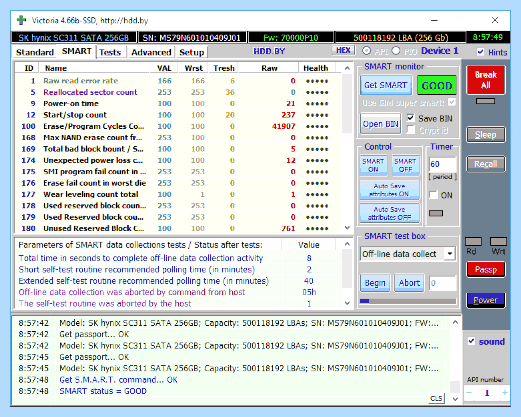521x417 pixels.
Task: Open the Off-line data collect dropdown
Action: (450, 254)
